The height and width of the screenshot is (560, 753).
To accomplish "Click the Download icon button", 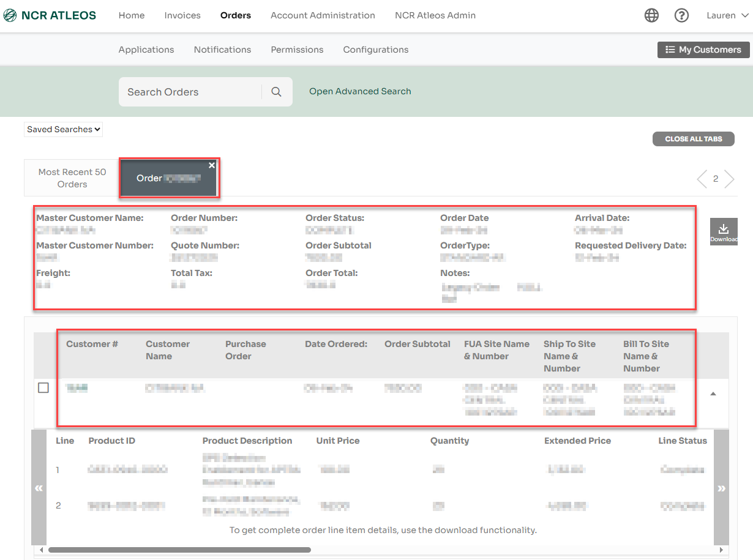I will click(724, 232).
